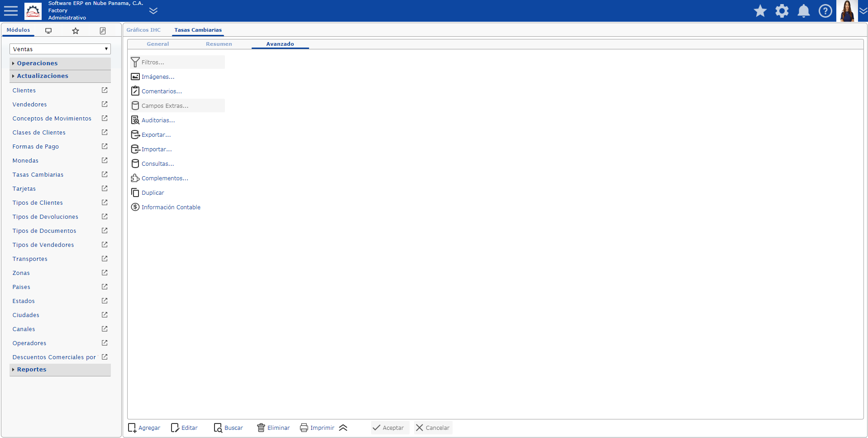Open Campos Extras option
The image size is (868, 438).
[177, 106]
